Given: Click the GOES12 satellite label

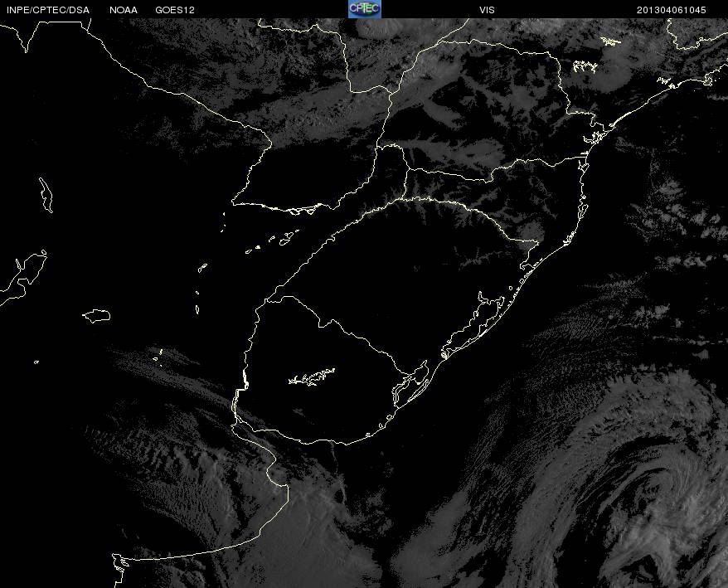Looking at the screenshot, I should (x=175, y=10).
